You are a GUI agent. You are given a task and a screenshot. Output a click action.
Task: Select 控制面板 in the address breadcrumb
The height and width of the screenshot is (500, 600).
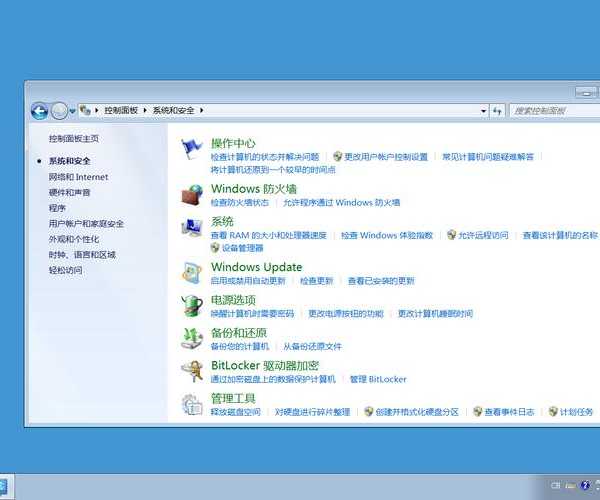click(x=121, y=111)
